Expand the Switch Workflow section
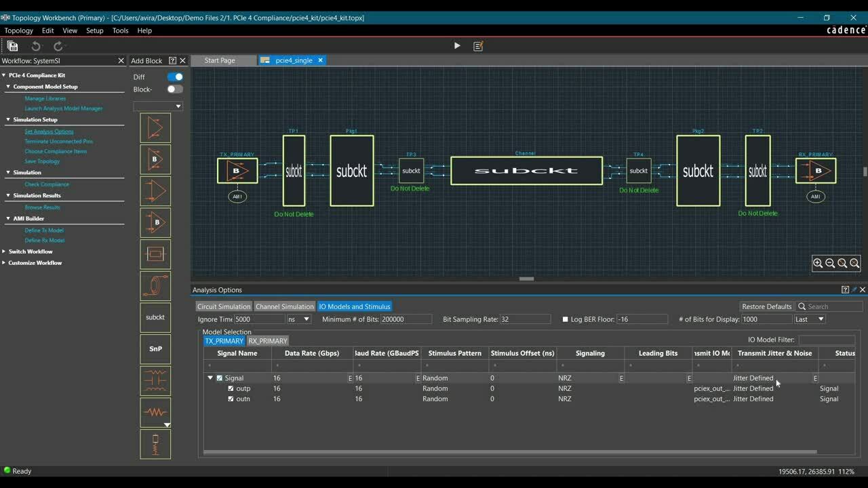868x488 pixels. pyautogui.click(x=3, y=251)
